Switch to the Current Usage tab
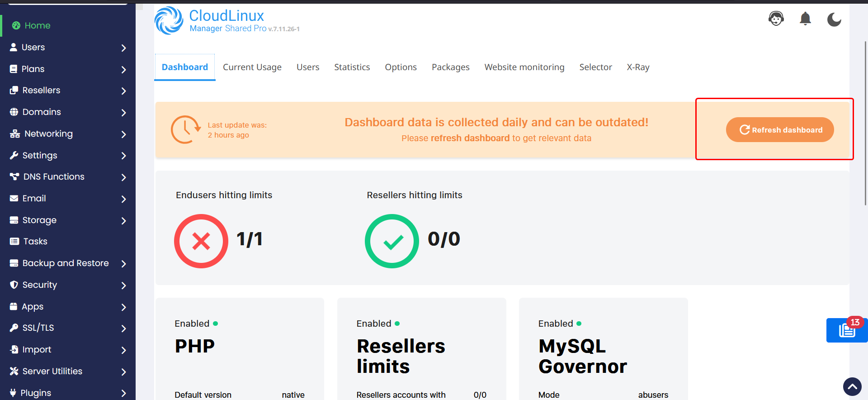 click(x=252, y=67)
